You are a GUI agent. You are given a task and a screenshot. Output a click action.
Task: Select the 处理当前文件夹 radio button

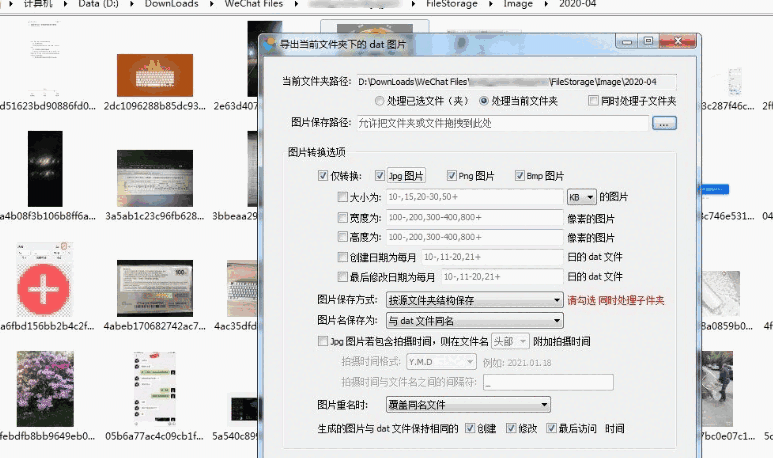pyautogui.click(x=484, y=101)
